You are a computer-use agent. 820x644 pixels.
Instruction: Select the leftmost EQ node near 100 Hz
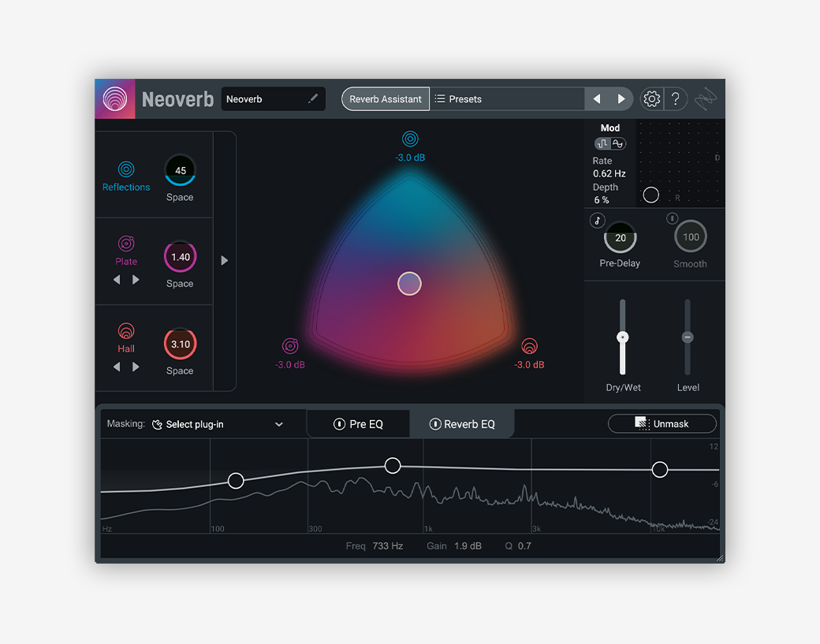pos(236,481)
